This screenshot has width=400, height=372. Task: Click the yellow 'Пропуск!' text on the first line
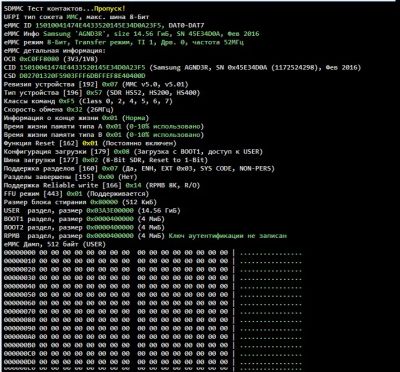tap(110, 9)
